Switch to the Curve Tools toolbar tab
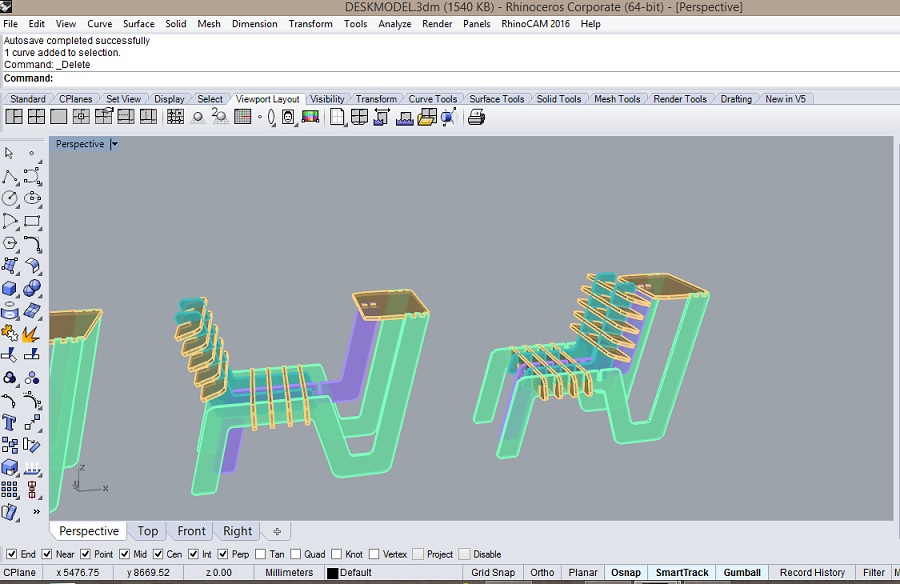Screen dimensions: 900x584 [432, 99]
